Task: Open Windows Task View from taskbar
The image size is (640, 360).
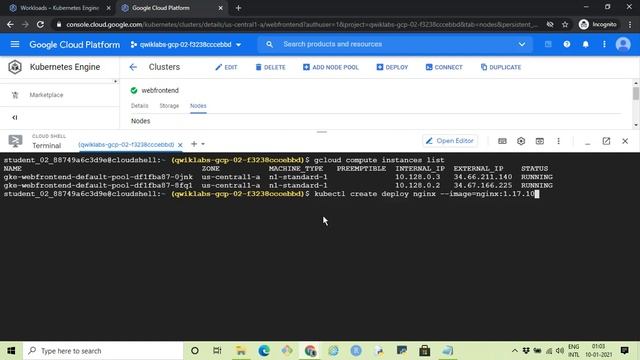Action: tap(217, 351)
